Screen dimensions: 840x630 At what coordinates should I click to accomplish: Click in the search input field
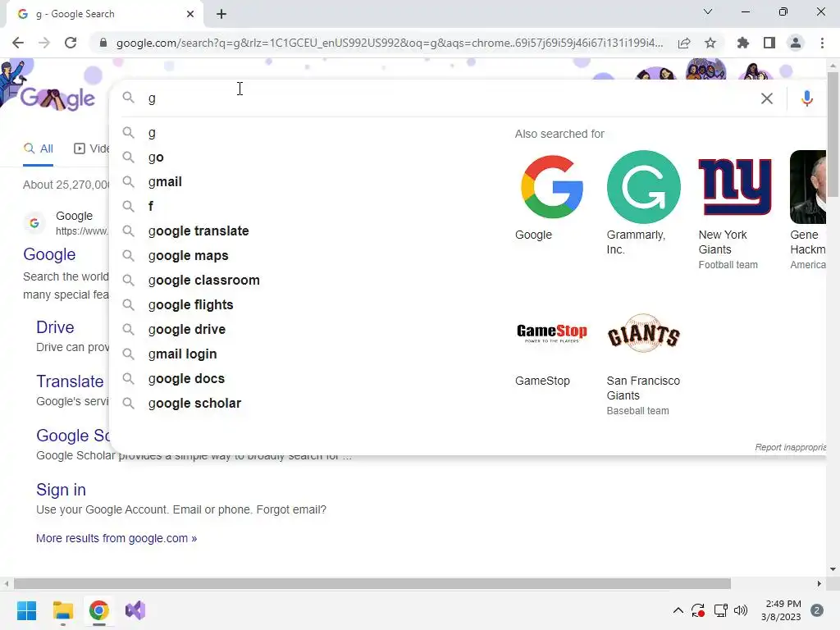pyautogui.click(x=450, y=98)
